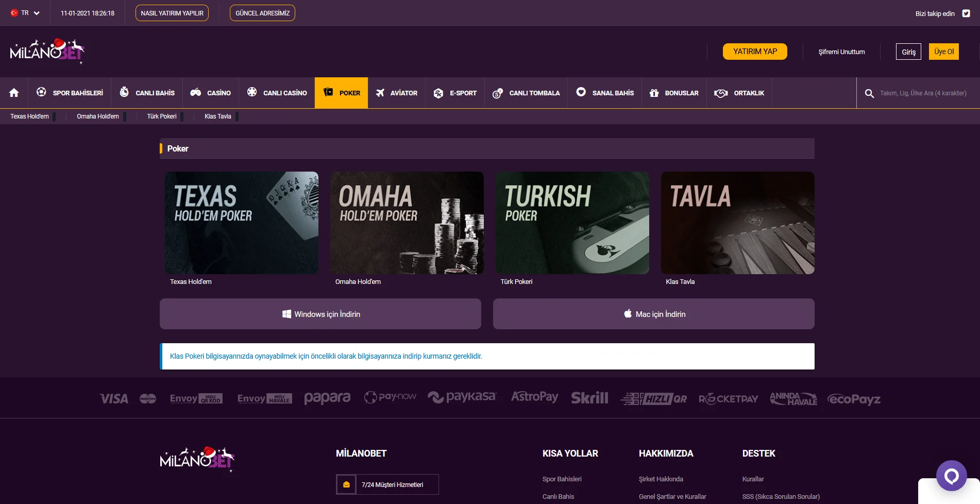Click the Windows logo icon
980x504 pixels.
(286, 314)
